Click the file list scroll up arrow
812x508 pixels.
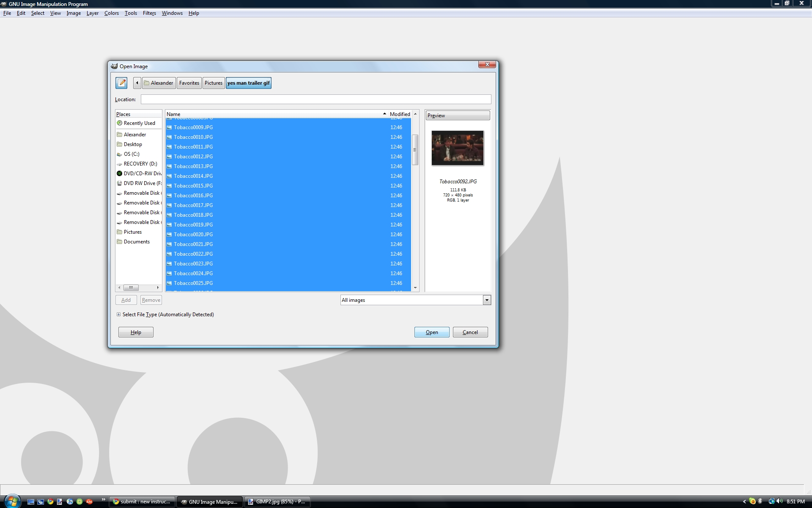415,114
